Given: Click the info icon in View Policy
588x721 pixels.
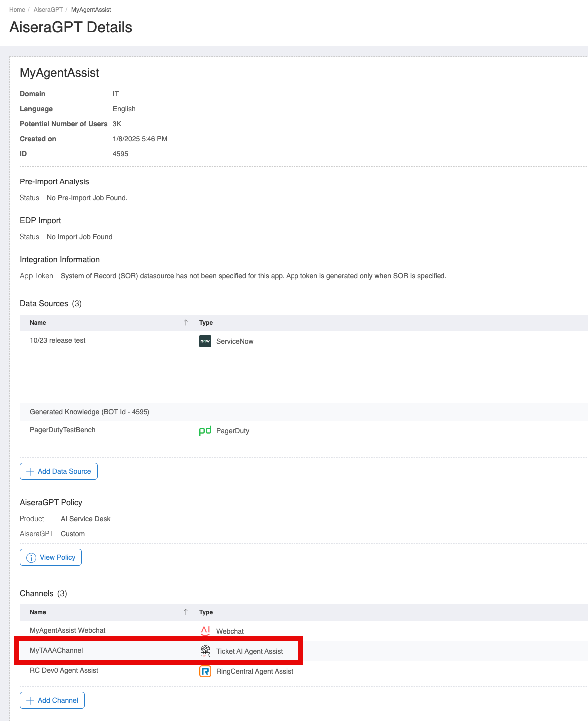Looking at the screenshot, I should tap(31, 558).
